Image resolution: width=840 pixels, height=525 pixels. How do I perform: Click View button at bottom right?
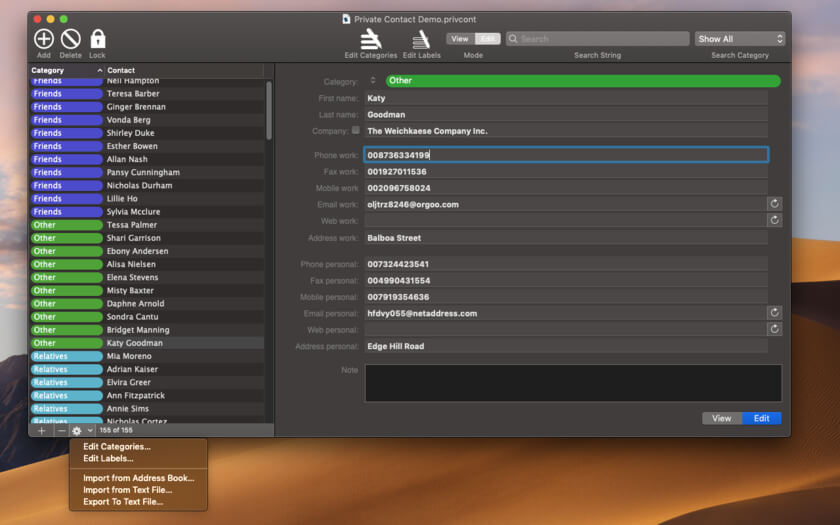[x=721, y=418]
